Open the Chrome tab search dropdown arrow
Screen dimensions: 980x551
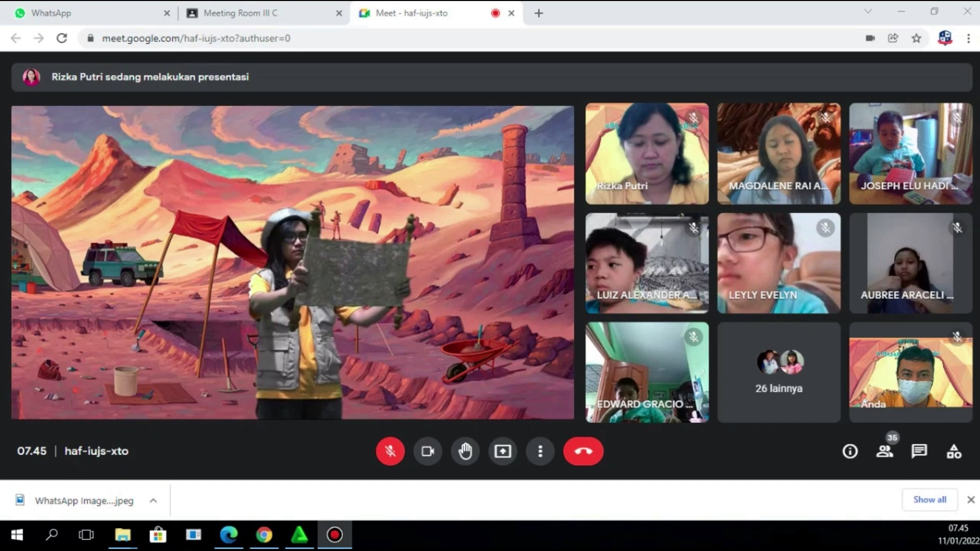coord(868,11)
